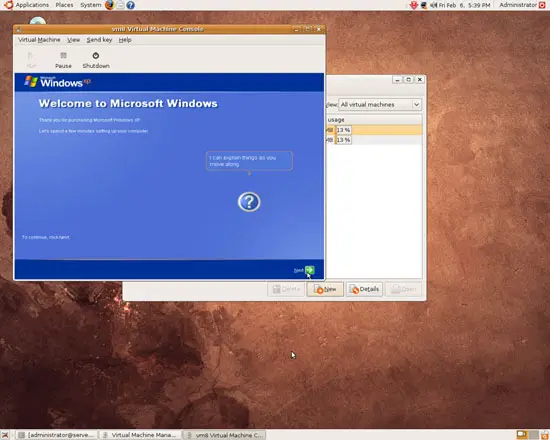Open the Places menu on top panel

tap(64, 5)
